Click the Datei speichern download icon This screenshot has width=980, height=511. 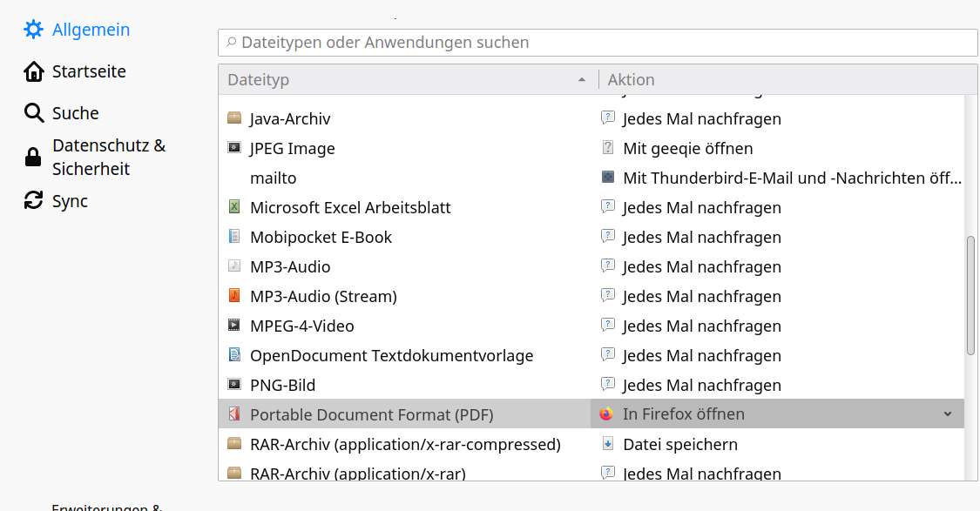pos(608,444)
